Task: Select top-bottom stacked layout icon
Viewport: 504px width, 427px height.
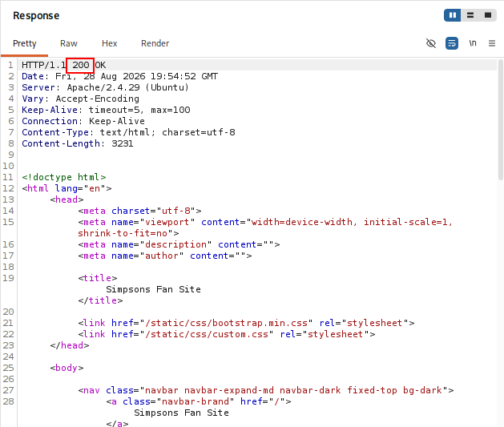Action: tap(470, 15)
